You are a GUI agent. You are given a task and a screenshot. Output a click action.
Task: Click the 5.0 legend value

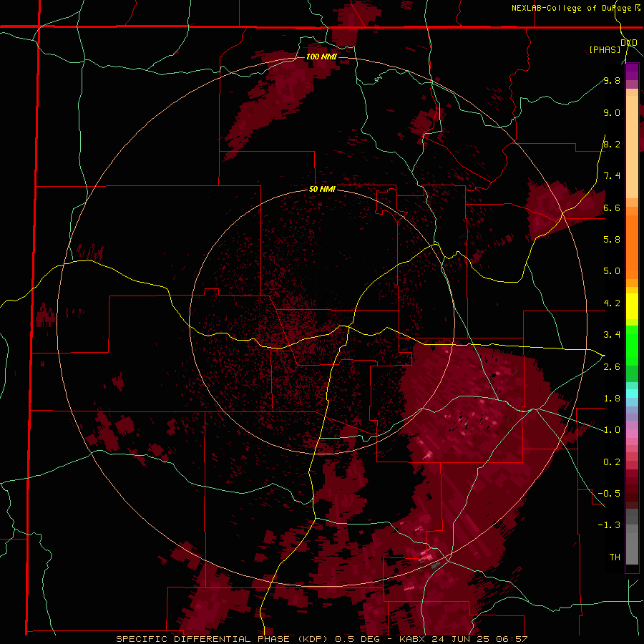pos(612,271)
